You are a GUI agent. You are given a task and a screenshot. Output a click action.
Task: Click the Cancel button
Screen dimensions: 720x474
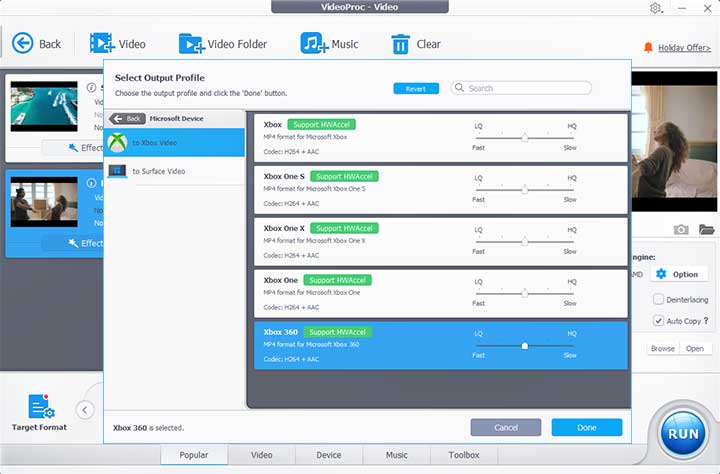click(x=506, y=427)
